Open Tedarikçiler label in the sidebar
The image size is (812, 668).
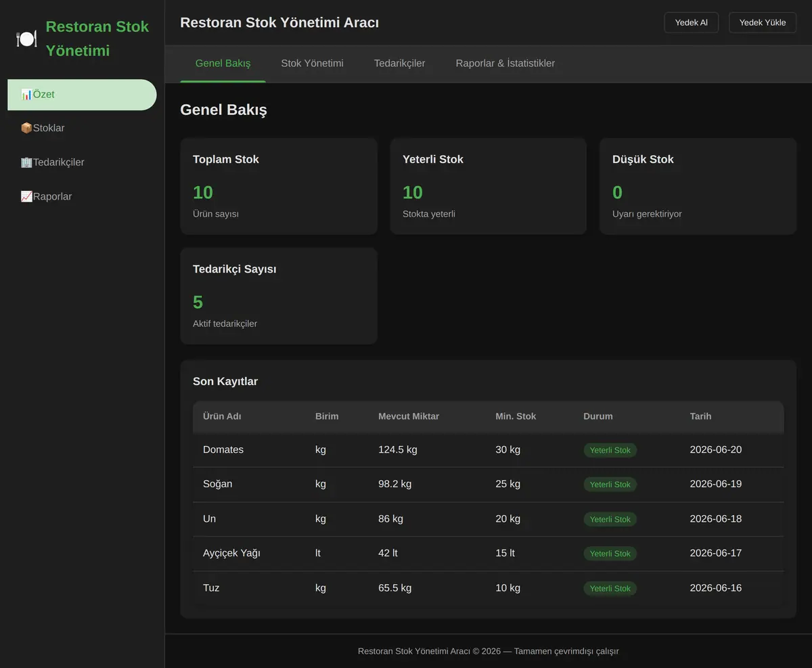click(x=59, y=162)
